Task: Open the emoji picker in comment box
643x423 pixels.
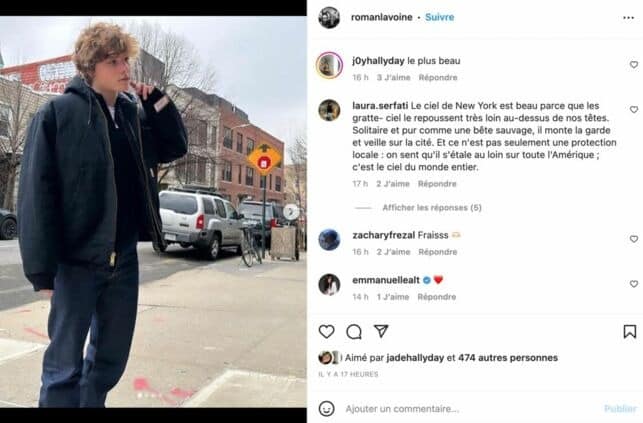Action: [x=326, y=408]
